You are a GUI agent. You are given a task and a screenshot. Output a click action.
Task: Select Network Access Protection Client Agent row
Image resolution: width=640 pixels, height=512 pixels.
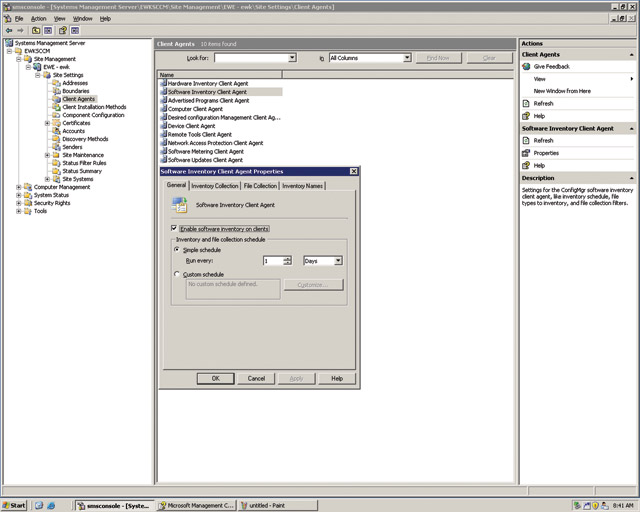[216, 143]
